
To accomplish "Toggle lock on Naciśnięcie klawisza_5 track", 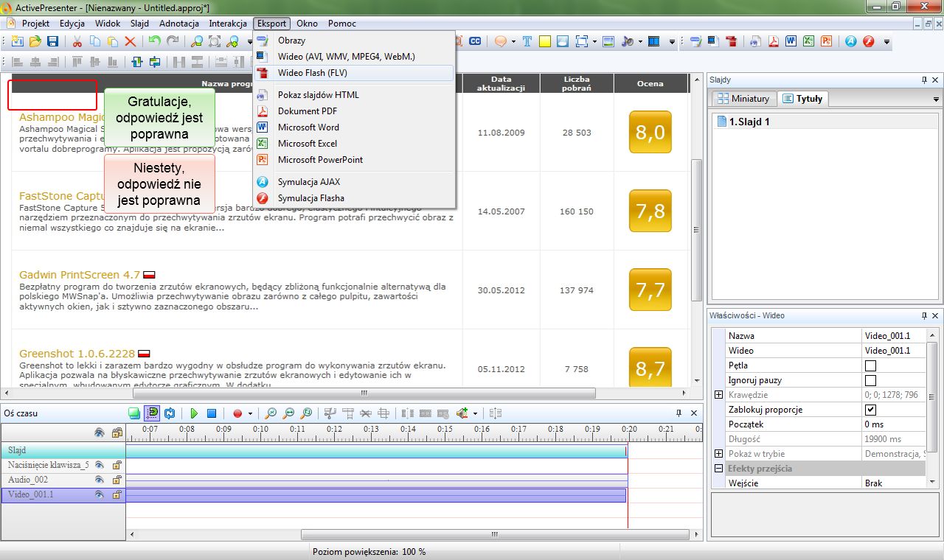I will tap(117, 465).
